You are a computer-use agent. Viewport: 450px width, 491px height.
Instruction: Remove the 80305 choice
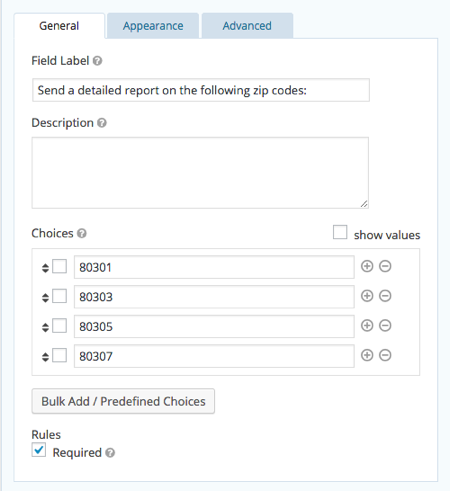click(x=385, y=326)
